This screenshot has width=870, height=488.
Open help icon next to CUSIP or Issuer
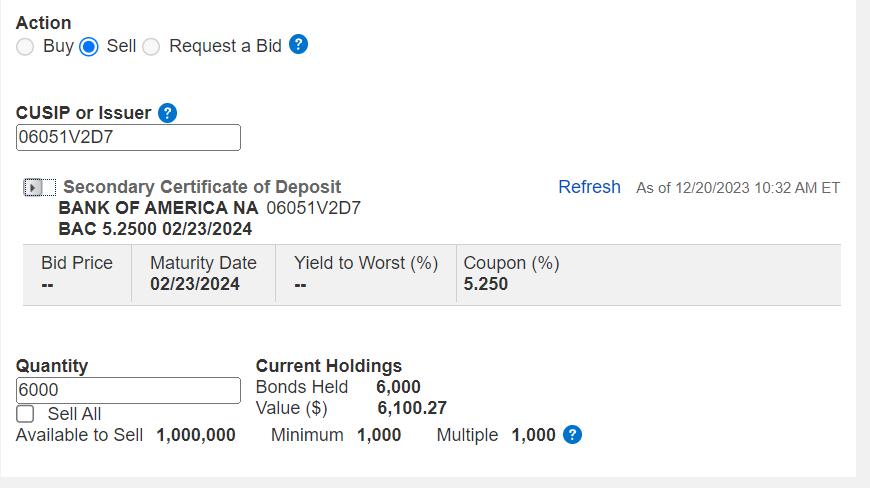tap(168, 113)
